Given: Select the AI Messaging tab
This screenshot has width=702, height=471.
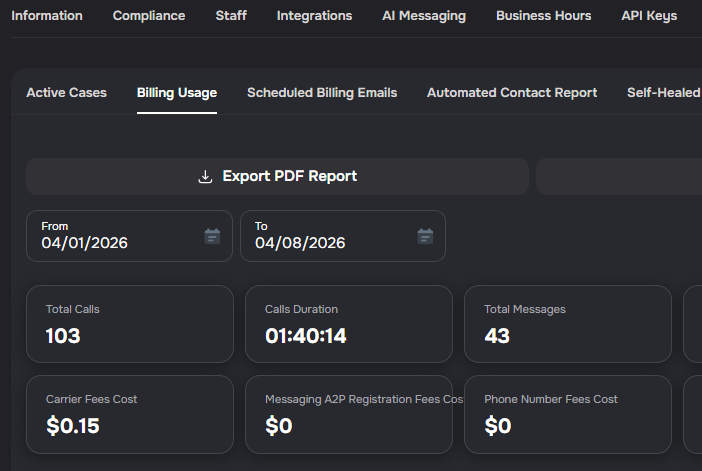Looking at the screenshot, I should click(x=424, y=16).
